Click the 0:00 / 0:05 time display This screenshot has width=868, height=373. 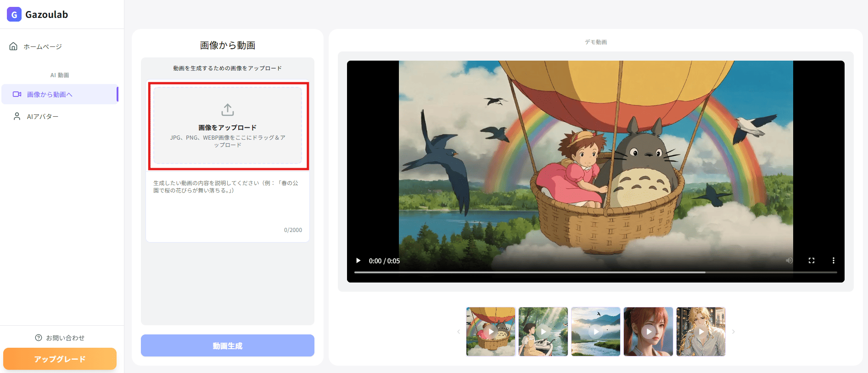click(x=384, y=261)
